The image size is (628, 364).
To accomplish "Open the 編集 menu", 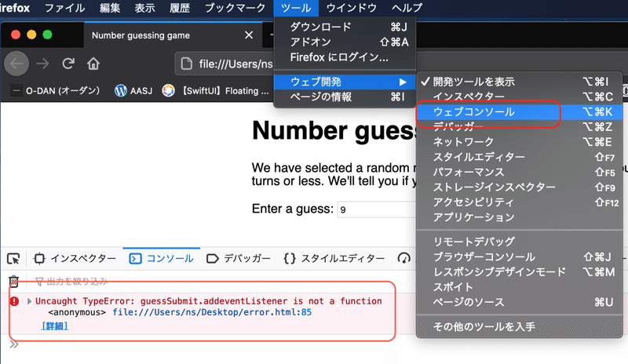I will click(110, 8).
